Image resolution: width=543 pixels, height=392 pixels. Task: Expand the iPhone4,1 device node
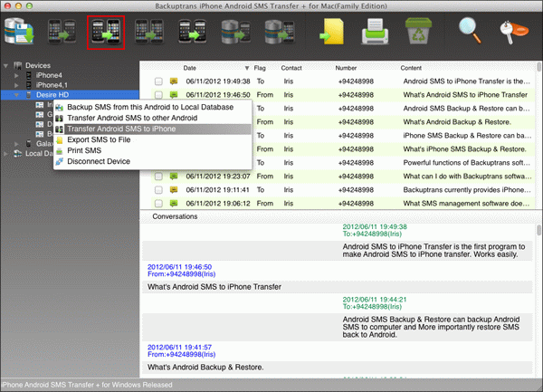point(16,85)
